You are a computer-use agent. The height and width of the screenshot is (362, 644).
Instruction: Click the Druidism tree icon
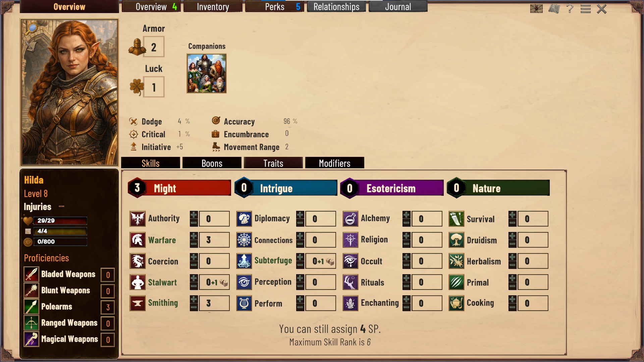pos(456,240)
